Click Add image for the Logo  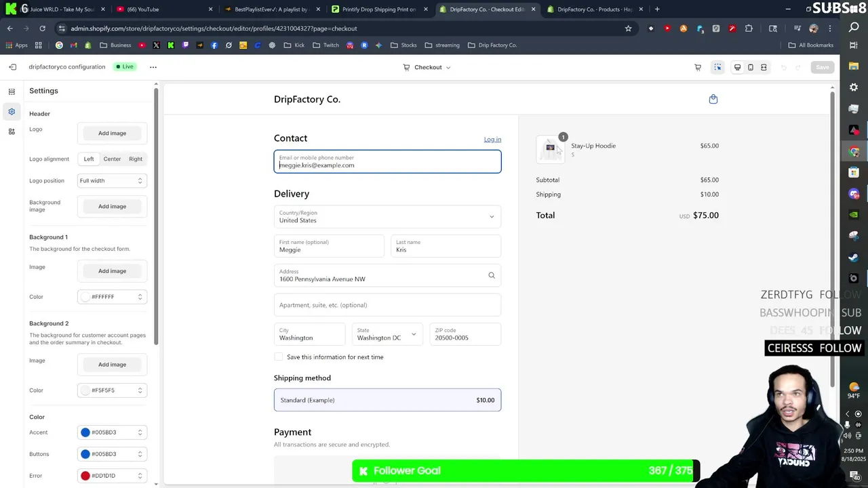click(112, 134)
